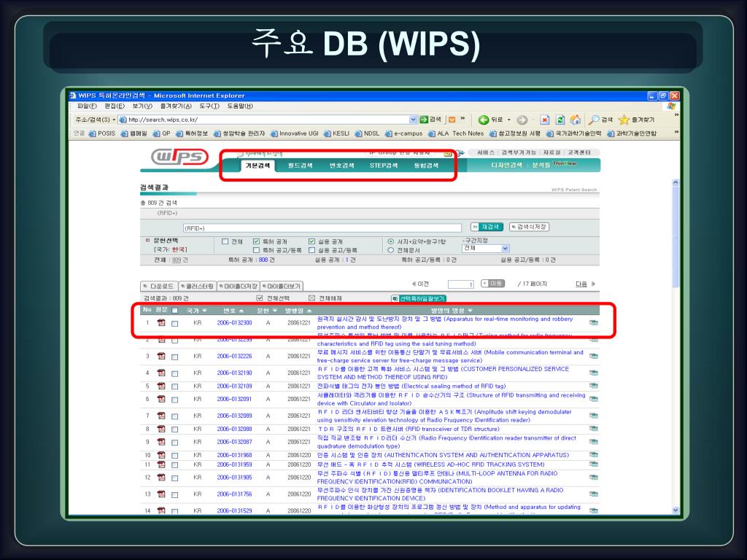Open PDF original for result row 1
Image resolution: width=747 pixels, height=560 pixels.
point(161,322)
